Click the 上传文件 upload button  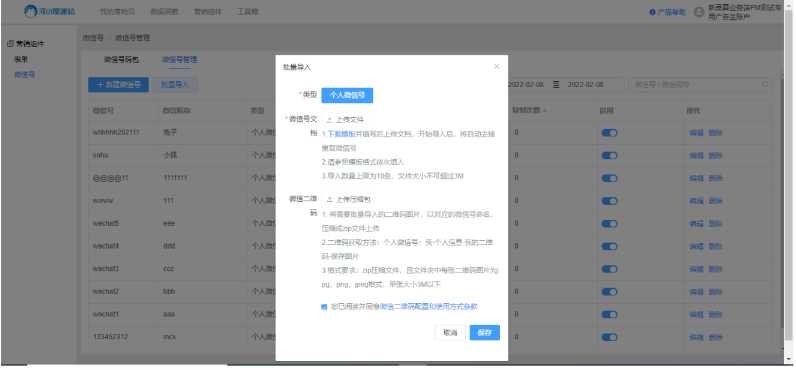[347, 120]
